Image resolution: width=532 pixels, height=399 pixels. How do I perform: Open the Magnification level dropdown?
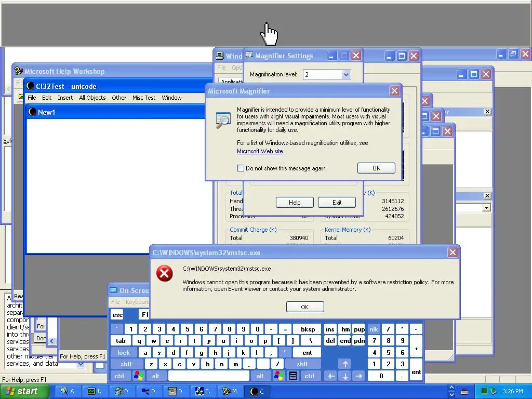coord(345,74)
